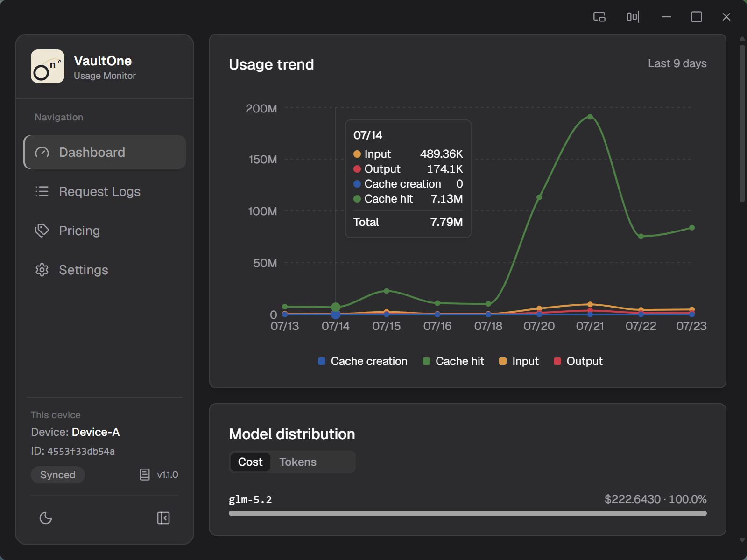Viewport: 747px width, 560px height.
Task: Click the Request Logs list icon
Action: [42, 191]
